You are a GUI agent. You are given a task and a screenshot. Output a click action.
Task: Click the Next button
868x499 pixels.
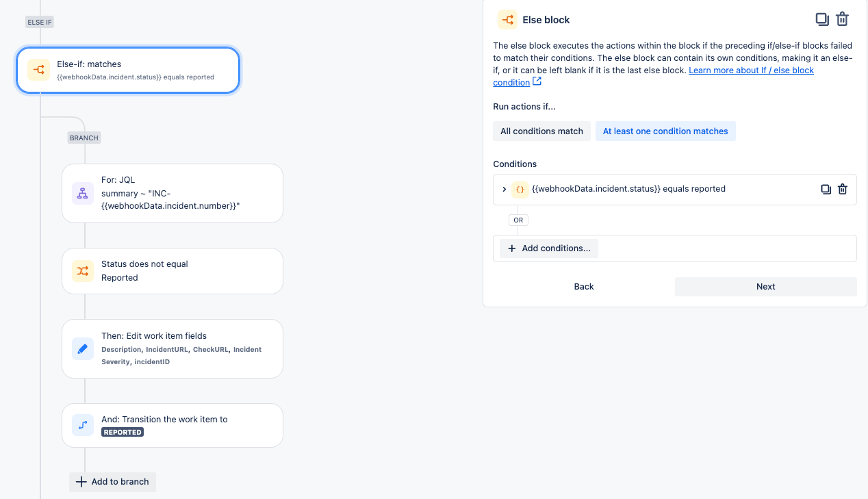click(765, 287)
